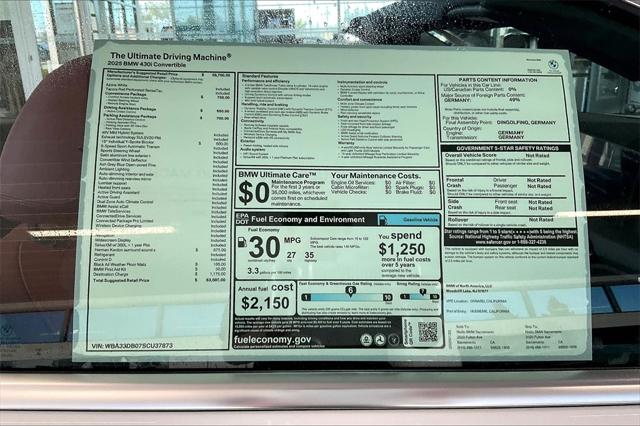Click the 'Standard Features' heading

click(260, 76)
